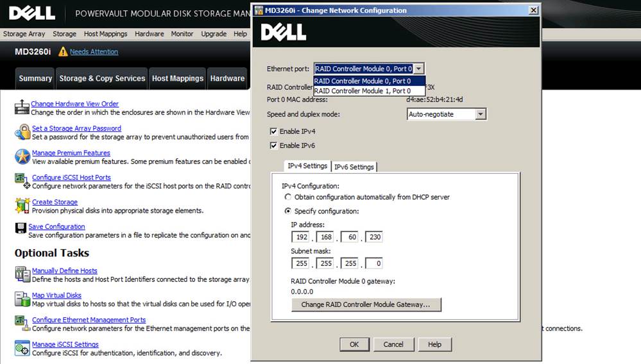Screen dimensions: 641x364
Task: Click the dialog title bar application icon
Action: click(259, 11)
